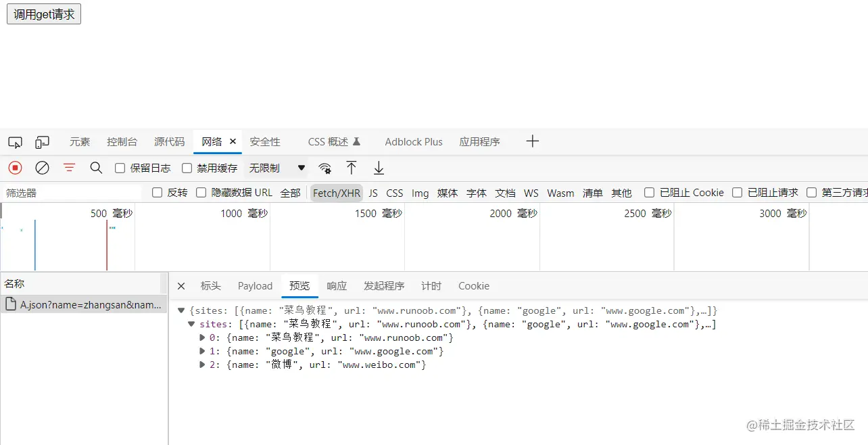Viewport: 868px width, 445px height.
Task: Close the 网络 tab with its X
Action: tap(233, 141)
